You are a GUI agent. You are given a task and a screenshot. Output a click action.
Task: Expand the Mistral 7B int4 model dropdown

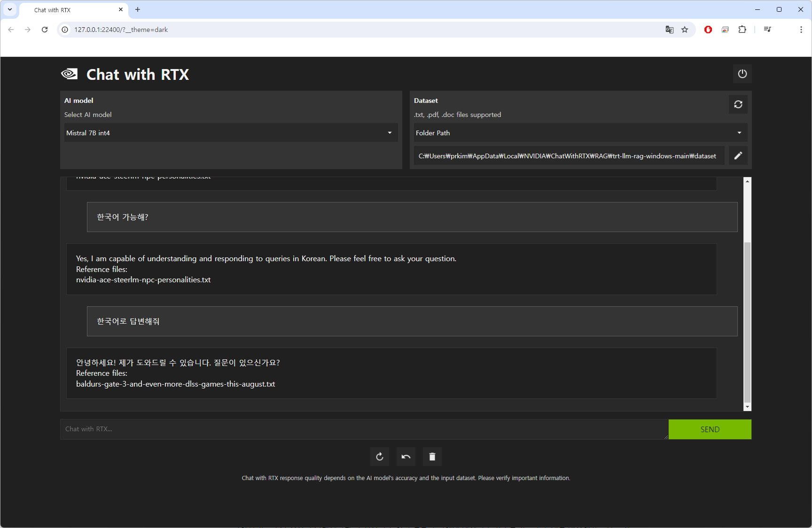click(x=231, y=133)
